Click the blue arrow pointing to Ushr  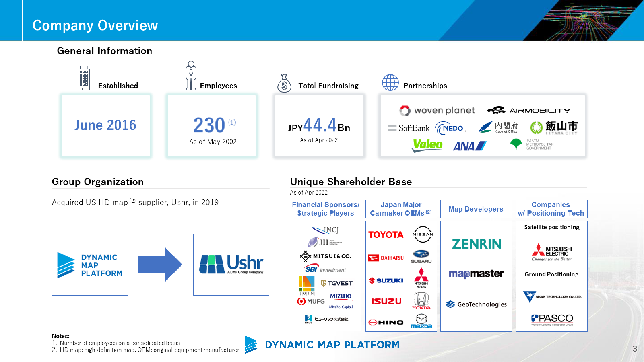tap(160, 264)
